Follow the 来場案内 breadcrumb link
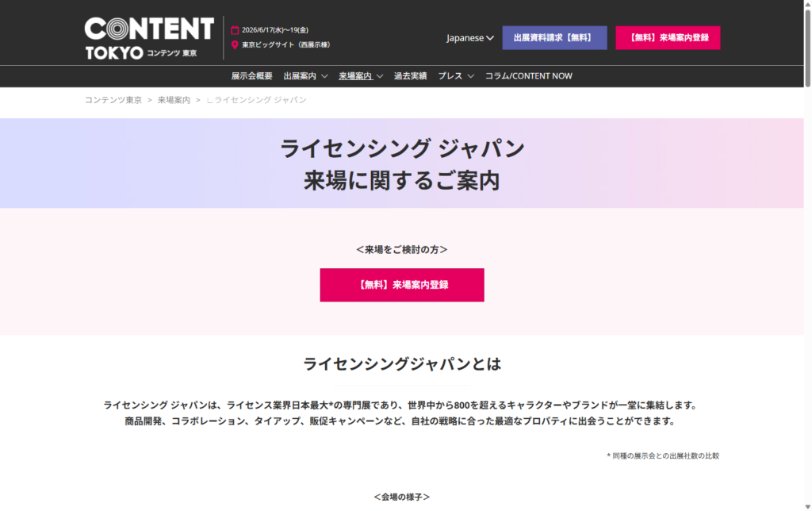This screenshot has height=511, width=812. (174, 100)
